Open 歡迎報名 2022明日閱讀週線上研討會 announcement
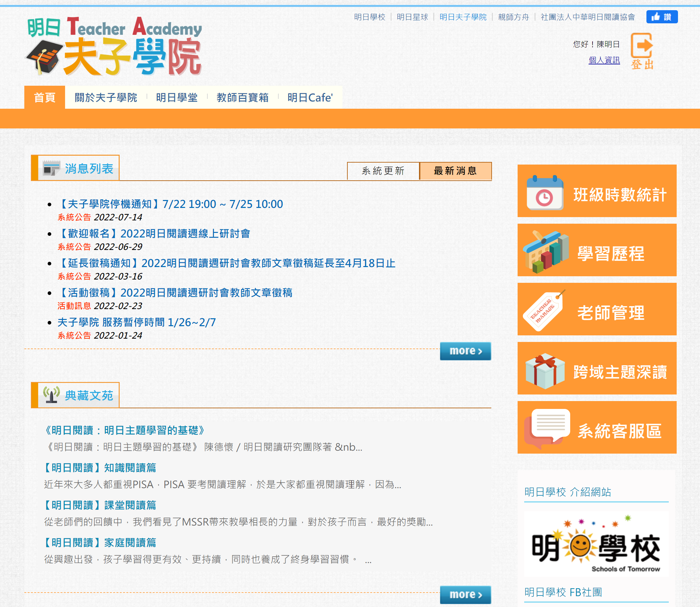Image resolution: width=700 pixels, height=607 pixels. pyautogui.click(x=154, y=234)
